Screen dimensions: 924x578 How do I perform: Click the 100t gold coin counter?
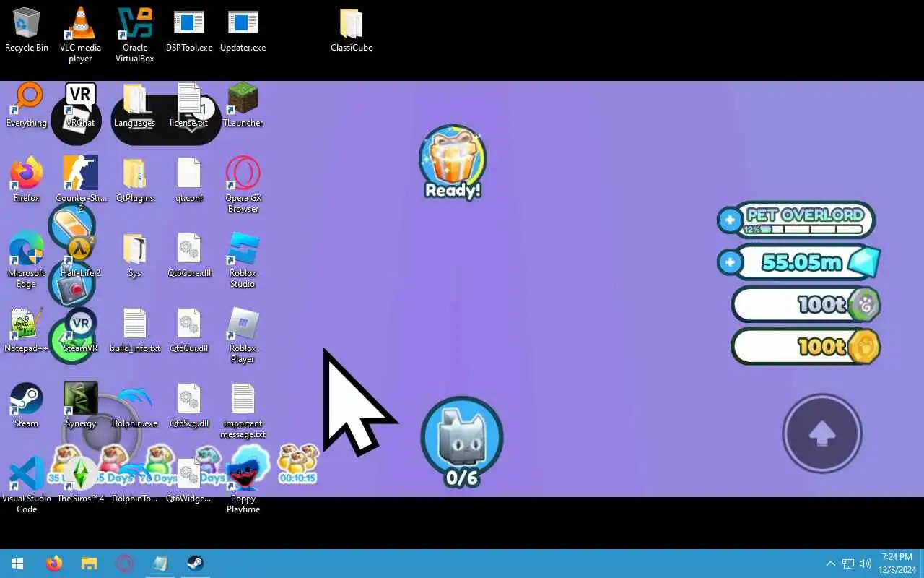click(806, 347)
